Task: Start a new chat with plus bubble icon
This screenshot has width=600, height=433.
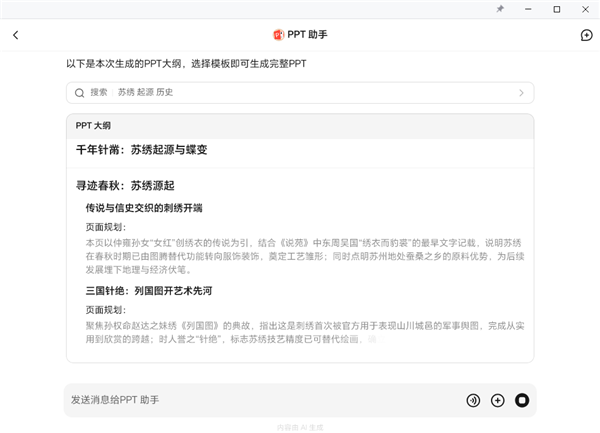Action: click(586, 35)
